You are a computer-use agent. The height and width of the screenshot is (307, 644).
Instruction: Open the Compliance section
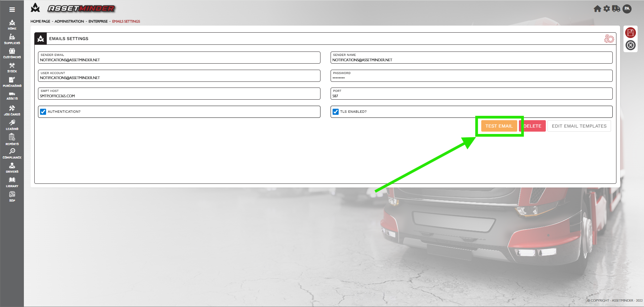12,153
